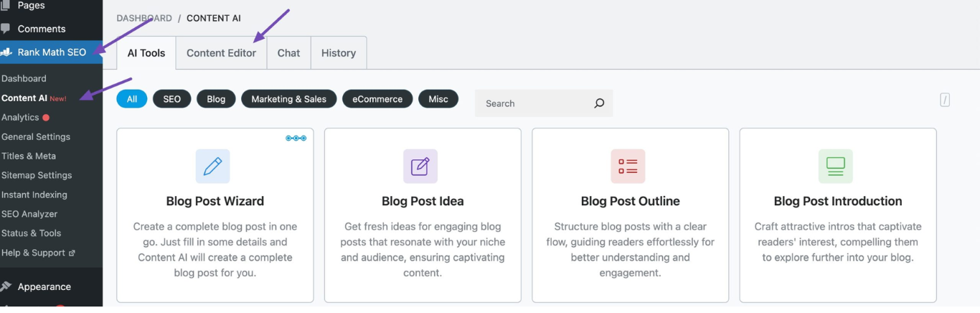Screen dimensions: 980x313
Task: Click the search magnifier icon
Action: 599,103
